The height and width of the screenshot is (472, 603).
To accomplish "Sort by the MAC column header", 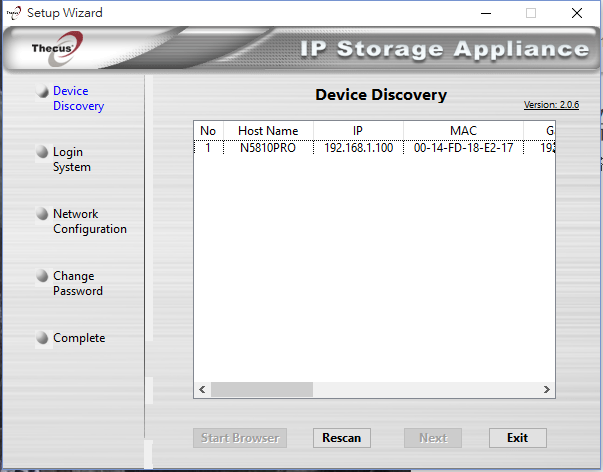I will tap(463, 131).
